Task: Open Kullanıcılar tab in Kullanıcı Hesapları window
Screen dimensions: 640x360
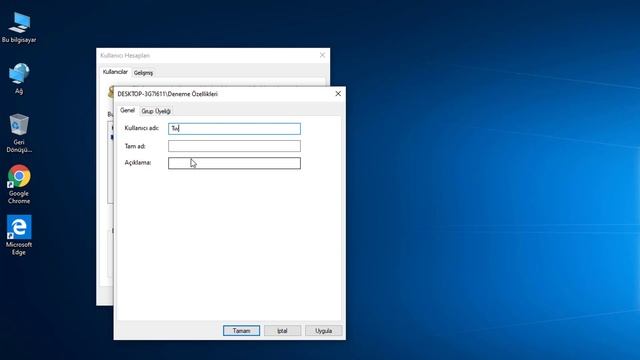Action: (115, 72)
